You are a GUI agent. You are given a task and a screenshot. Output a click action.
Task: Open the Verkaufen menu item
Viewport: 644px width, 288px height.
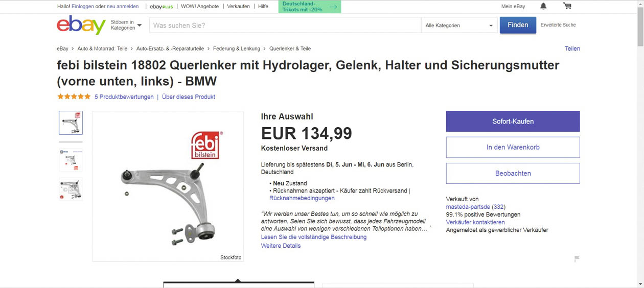click(238, 7)
